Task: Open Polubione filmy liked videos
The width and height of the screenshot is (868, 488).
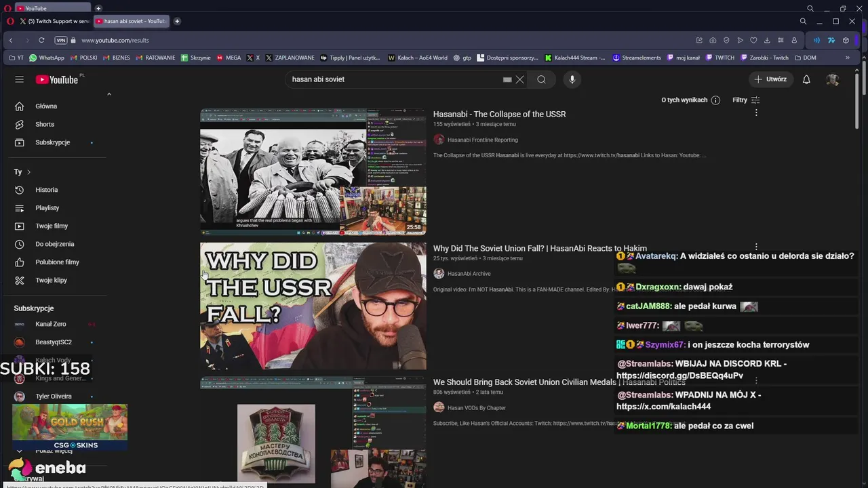Action: click(x=57, y=262)
